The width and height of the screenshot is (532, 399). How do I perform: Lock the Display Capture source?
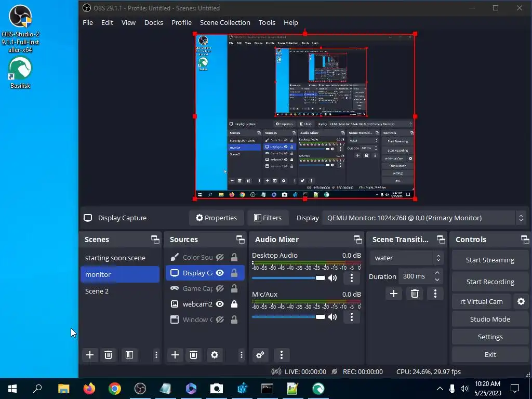234,273
